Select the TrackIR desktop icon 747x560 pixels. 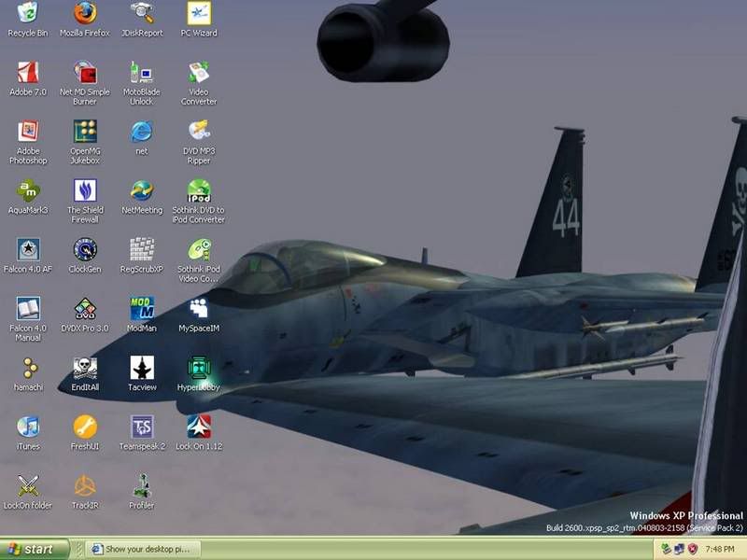click(85, 485)
